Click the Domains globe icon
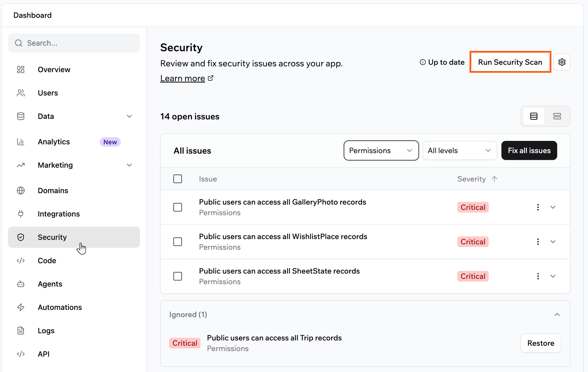Image resolution: width=588 pixels, height=372 pixels. point(21,191)
